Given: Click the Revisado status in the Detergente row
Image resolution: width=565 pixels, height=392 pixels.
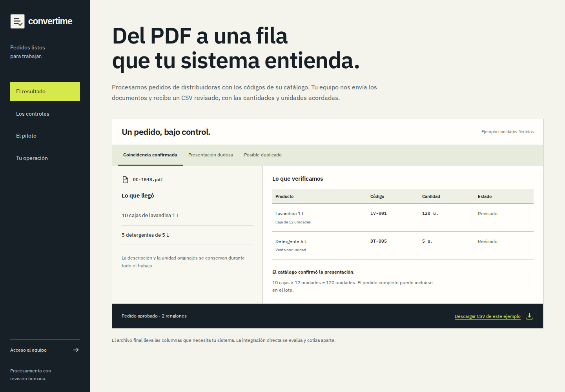Looking at the screenshot, I should coord(488,241).
